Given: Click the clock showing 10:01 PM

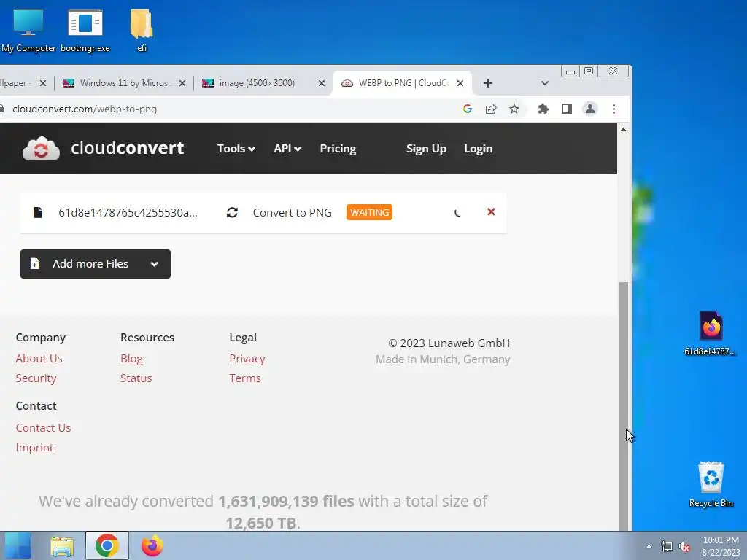Looking at the screenshot, I should [x=721, y=540].
